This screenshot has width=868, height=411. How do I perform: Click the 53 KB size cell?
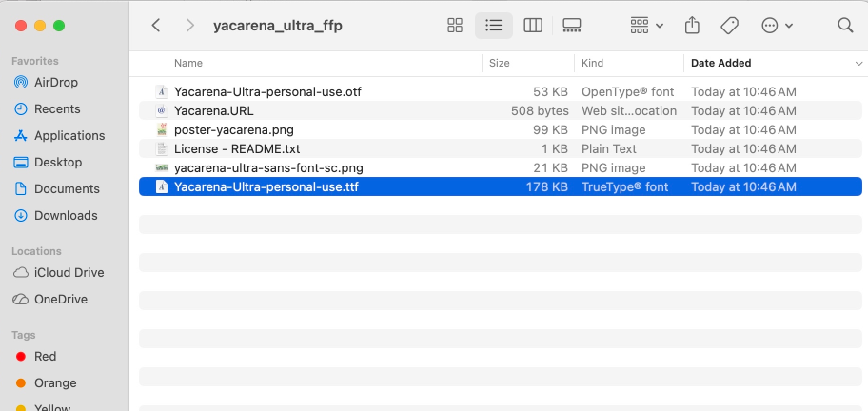(550, 92)
